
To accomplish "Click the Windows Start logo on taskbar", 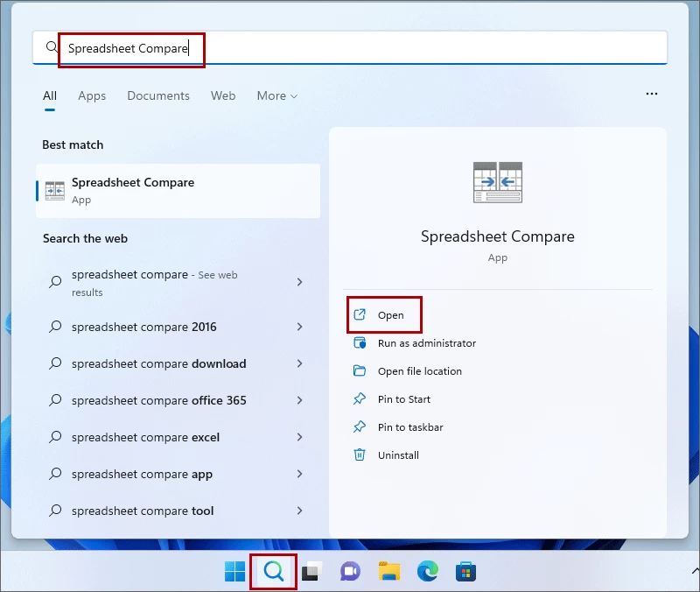I will pos(234,571).
